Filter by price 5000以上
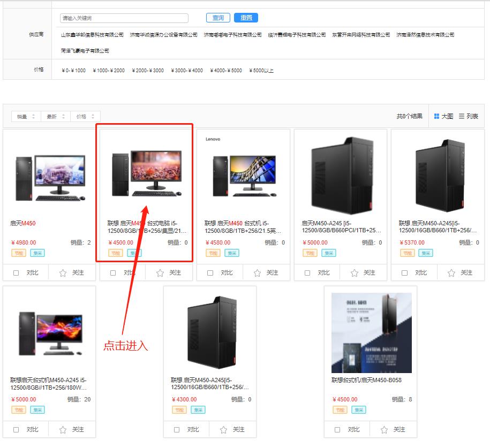Image resolution: width=490 pixels, height=448 pixels. [261, 71]
